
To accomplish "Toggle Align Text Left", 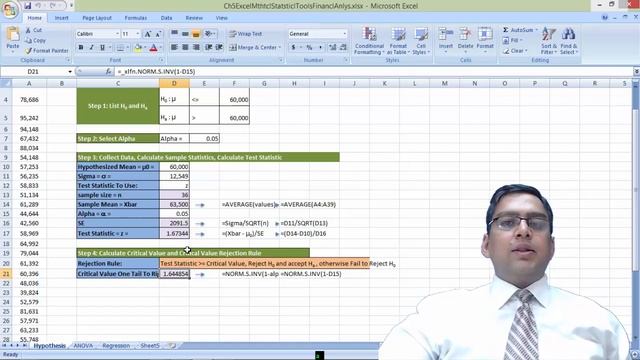I will click(174, 48).
